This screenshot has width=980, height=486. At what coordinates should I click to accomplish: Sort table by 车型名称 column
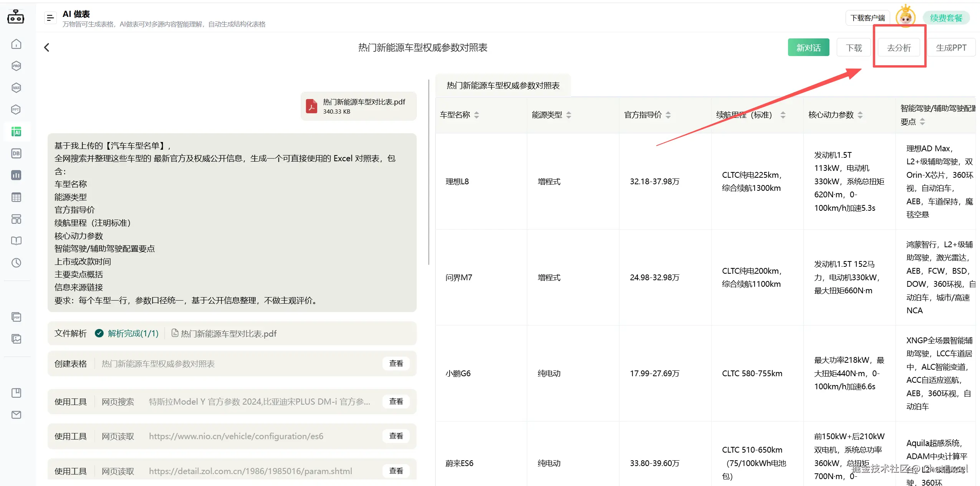pyautogui.click(x=477, y=115)
